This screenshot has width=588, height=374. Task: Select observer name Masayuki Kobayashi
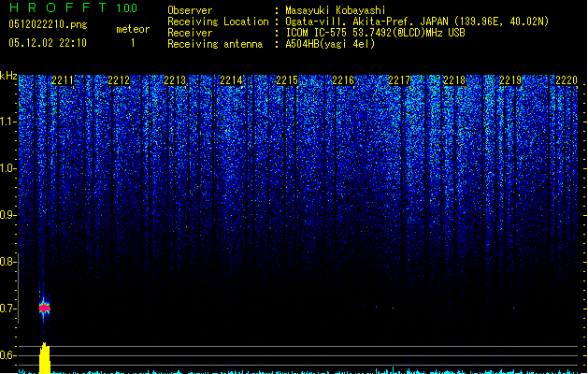(x=336, y=10)
